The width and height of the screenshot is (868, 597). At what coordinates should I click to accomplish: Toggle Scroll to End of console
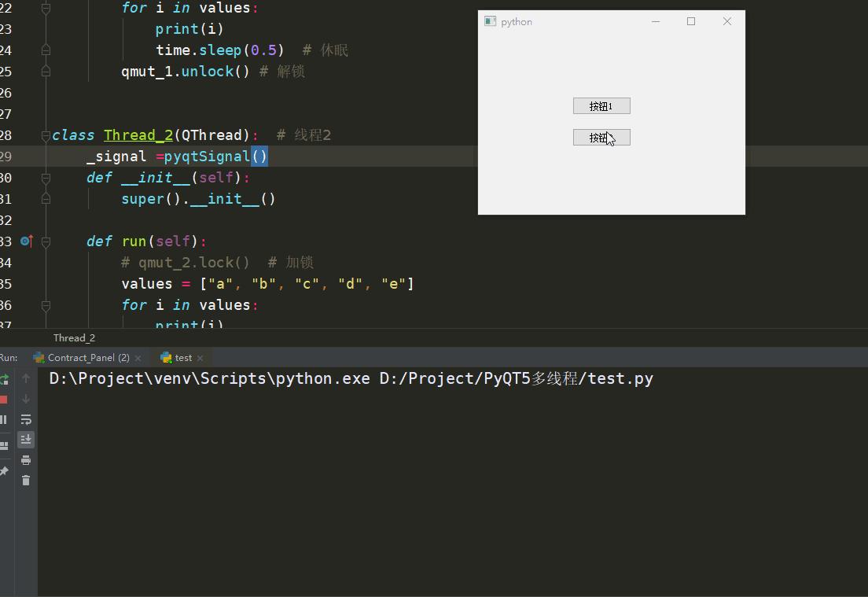pyautogui.click(x=25, y=440)
